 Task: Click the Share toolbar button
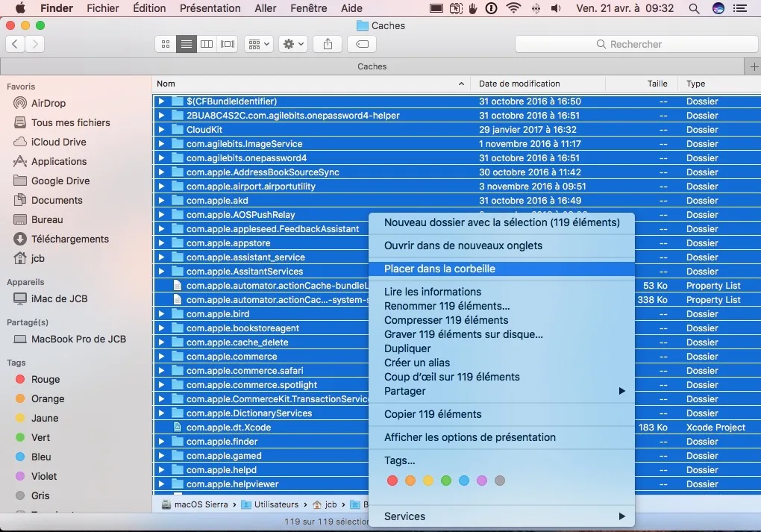point(328,44)
